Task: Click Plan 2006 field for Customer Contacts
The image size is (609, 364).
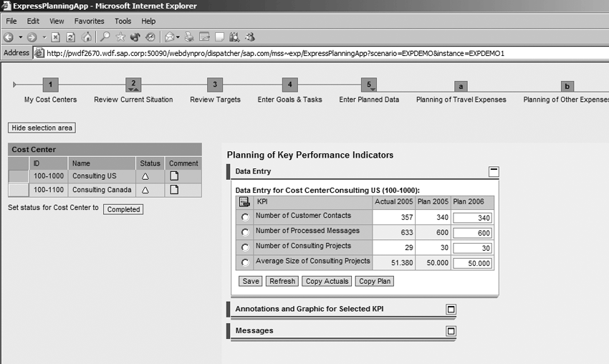Action: (473, 218)
